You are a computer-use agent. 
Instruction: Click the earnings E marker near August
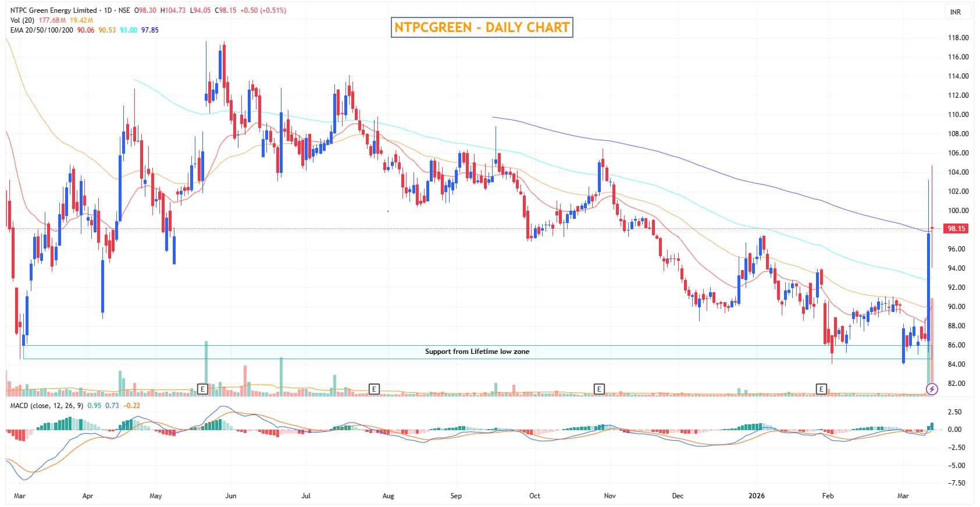[x=375, y=388]
